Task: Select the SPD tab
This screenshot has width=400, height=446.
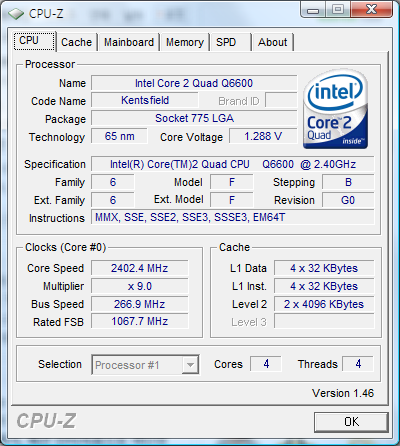Action: tap(230, 42)
